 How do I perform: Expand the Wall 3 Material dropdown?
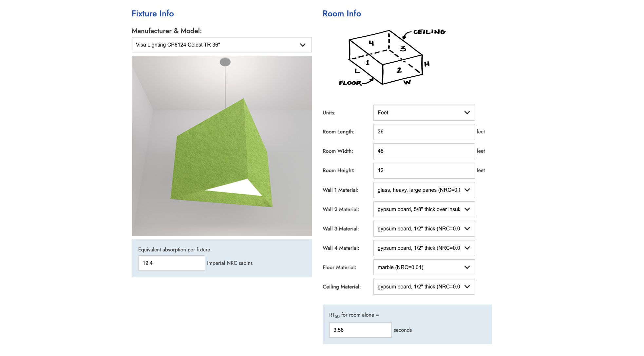tap(467, 228)
